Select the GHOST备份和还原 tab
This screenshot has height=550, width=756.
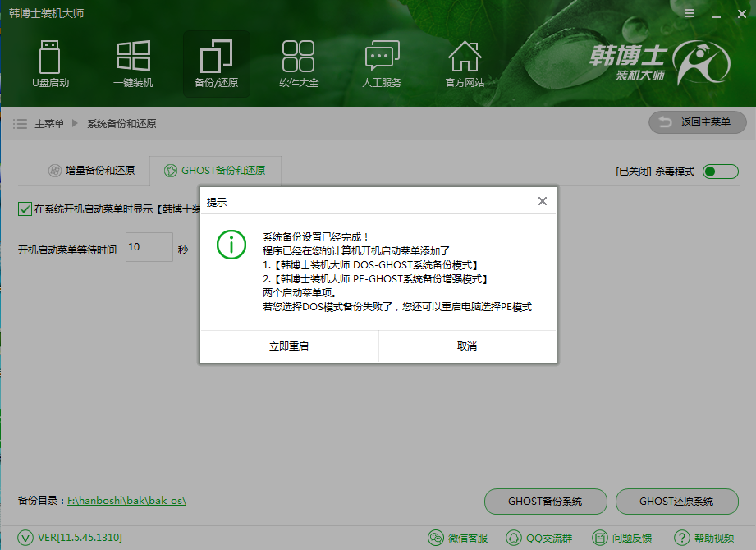[214, 171]
